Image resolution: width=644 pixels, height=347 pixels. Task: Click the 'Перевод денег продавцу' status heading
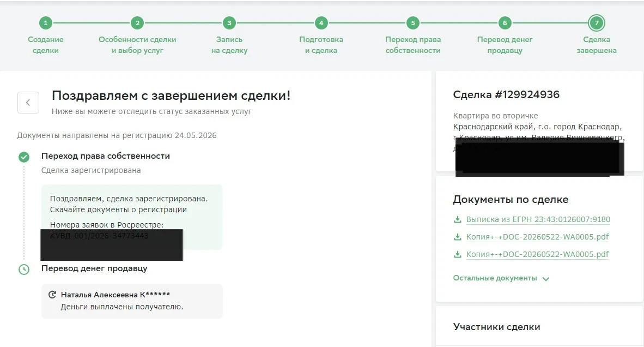point(94,268)
